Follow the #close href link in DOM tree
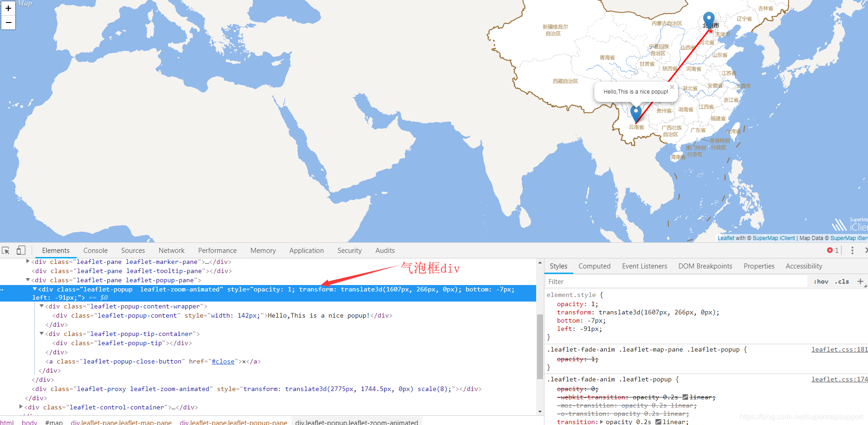 point(223,361)
